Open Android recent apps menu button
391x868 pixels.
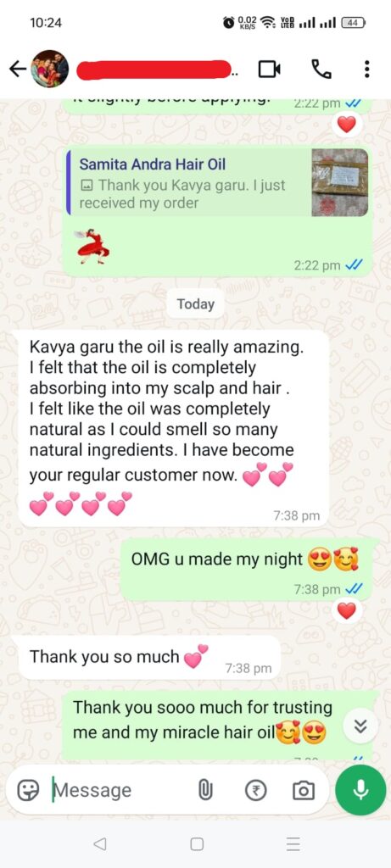coord(293,843)
